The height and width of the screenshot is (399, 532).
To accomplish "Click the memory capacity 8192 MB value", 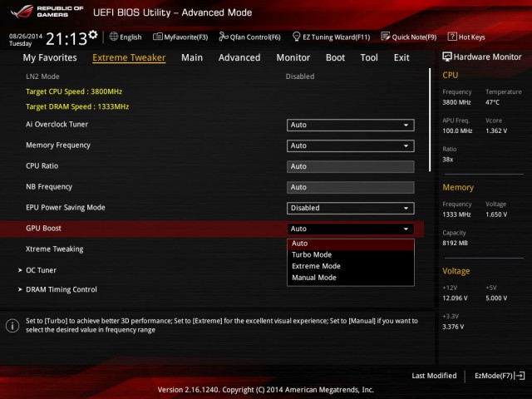I will coord(455,244).
